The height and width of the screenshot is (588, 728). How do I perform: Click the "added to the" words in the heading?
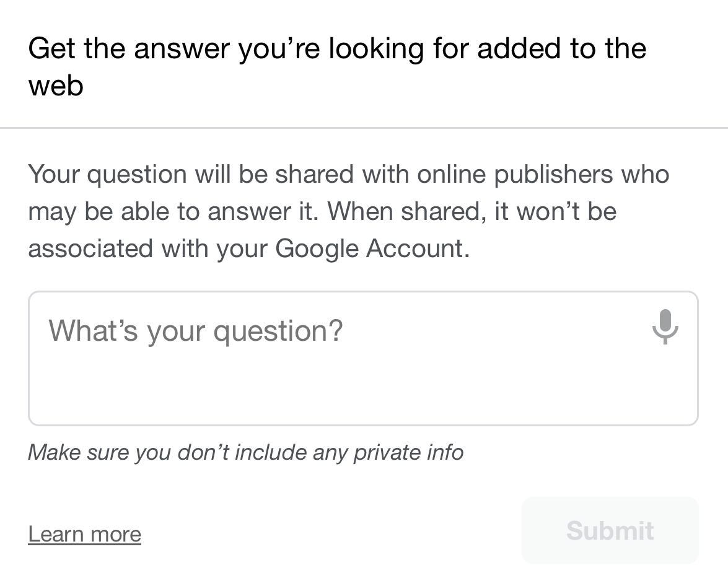click(561, 48)
